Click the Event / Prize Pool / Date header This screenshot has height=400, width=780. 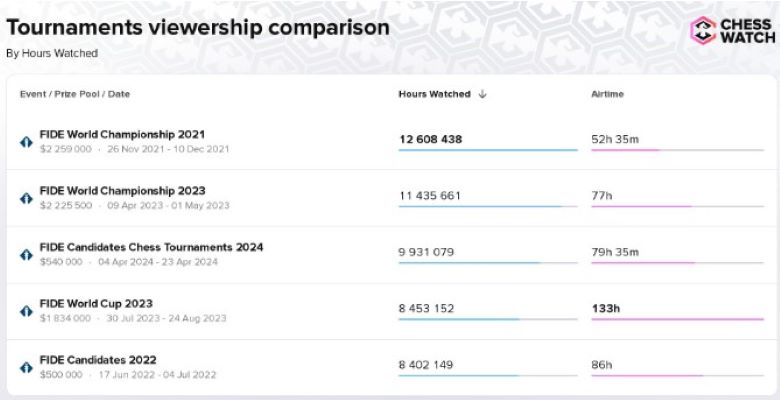pos(75,94)
